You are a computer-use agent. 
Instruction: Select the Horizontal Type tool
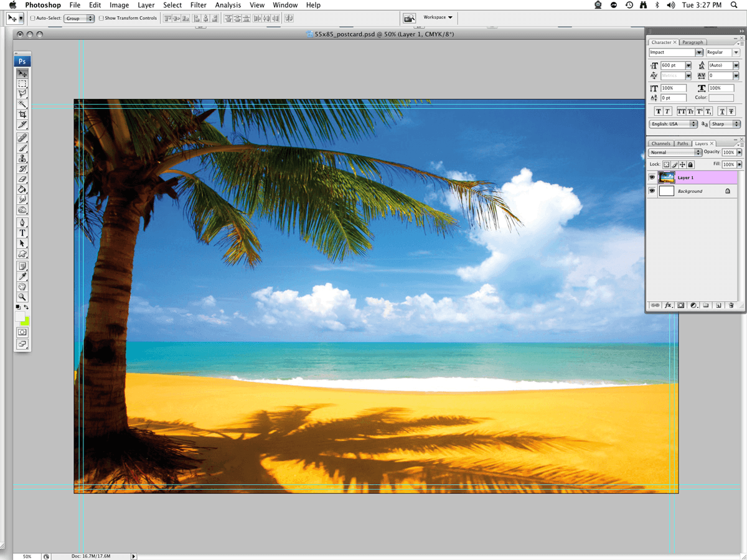point(22,233)
